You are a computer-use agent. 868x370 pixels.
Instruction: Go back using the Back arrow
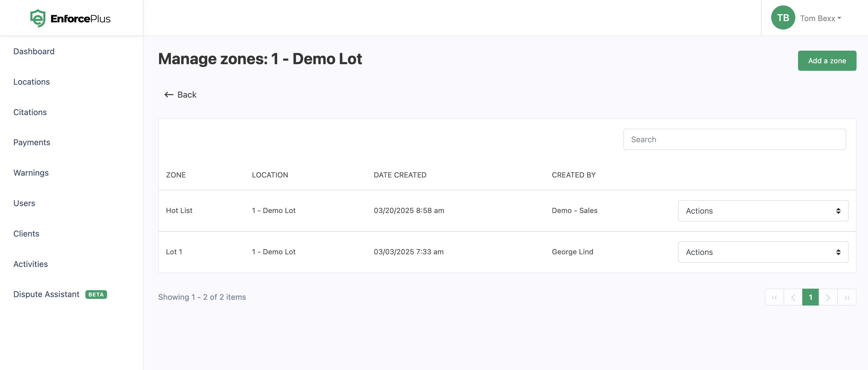coord(180,95)
